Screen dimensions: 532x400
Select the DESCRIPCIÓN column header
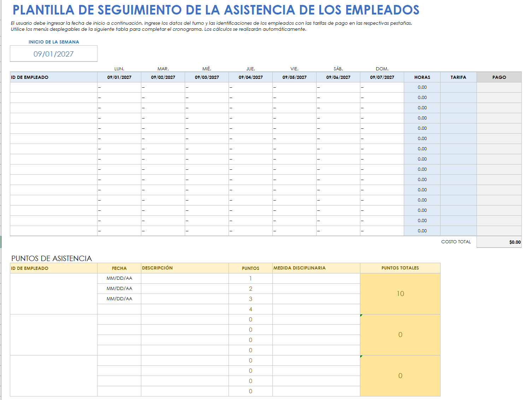click(185, 268)
